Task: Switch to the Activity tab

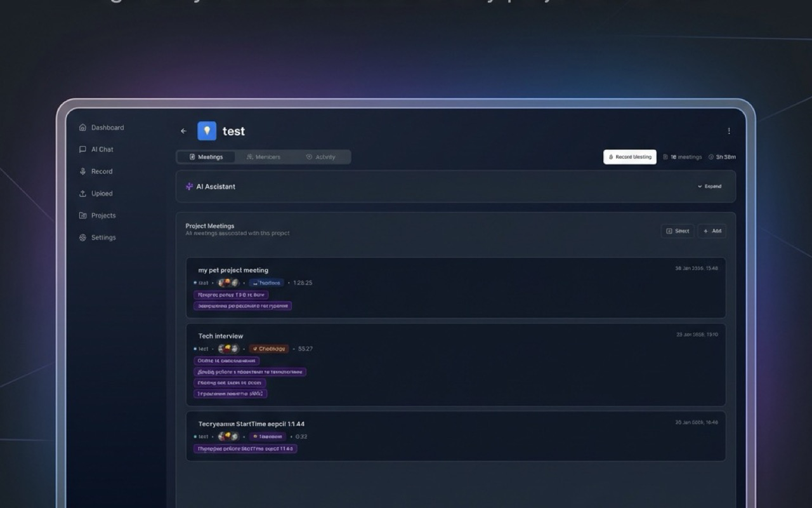Action: 324,156
